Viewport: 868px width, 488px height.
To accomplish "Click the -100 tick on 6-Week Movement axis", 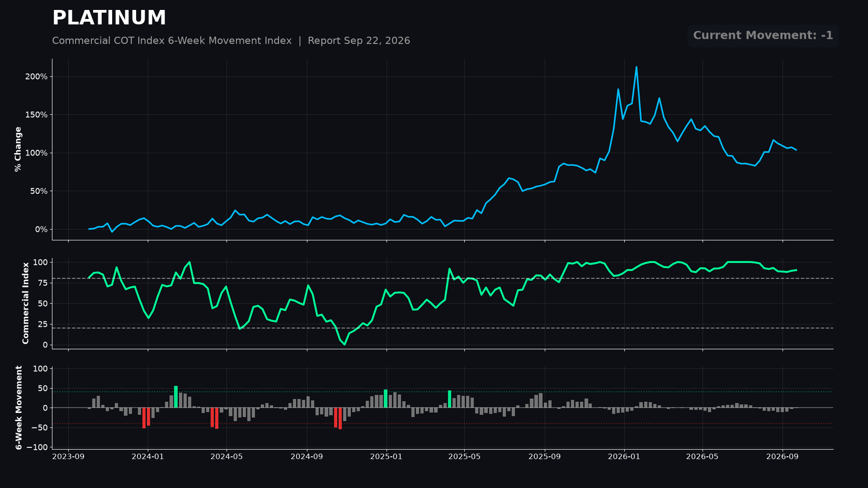I will [x=37, y=447].
